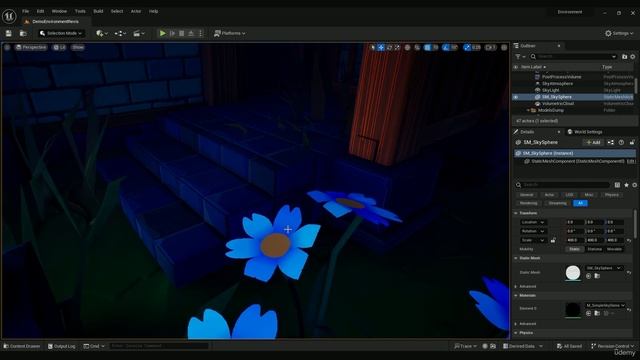Click the Add component button
640x360 pixels.
pyautogui.click(x=593, y=142)
